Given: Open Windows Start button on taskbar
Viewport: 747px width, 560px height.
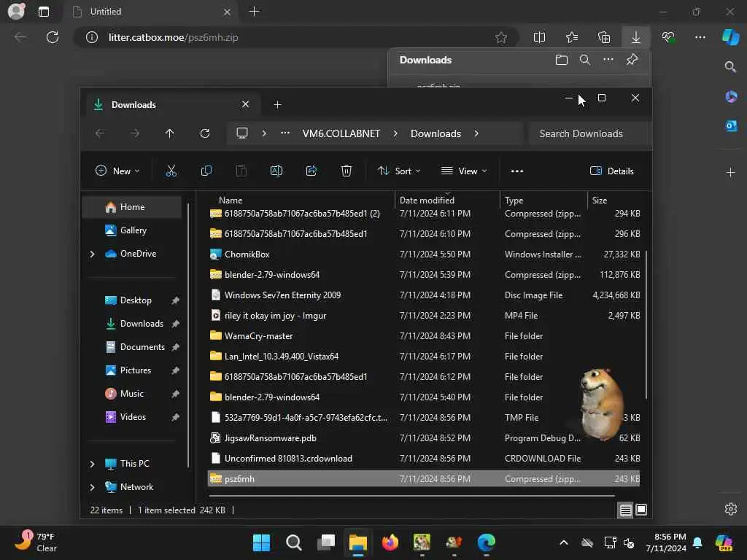Looking at the screenshot, I should pos(261,542).
